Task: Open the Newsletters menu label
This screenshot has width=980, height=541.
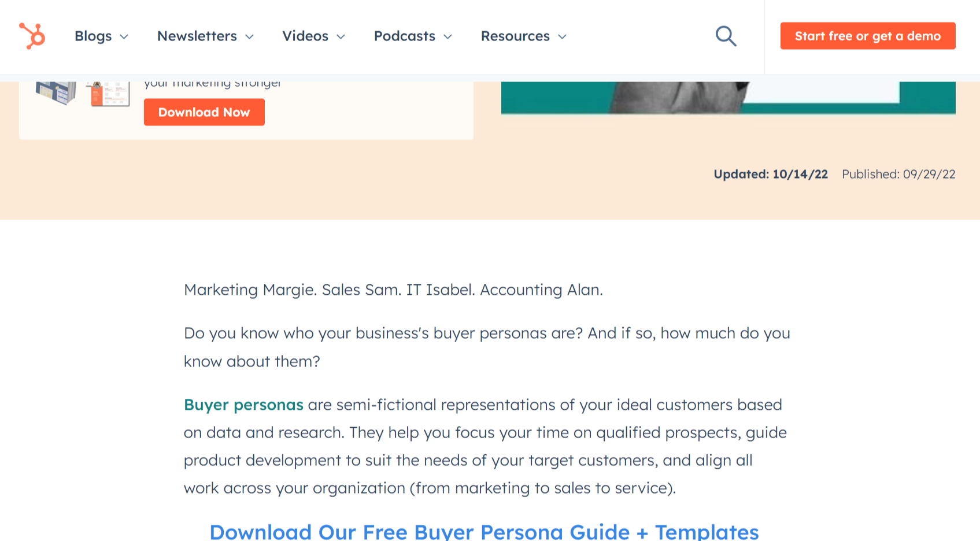Action: 197,36
